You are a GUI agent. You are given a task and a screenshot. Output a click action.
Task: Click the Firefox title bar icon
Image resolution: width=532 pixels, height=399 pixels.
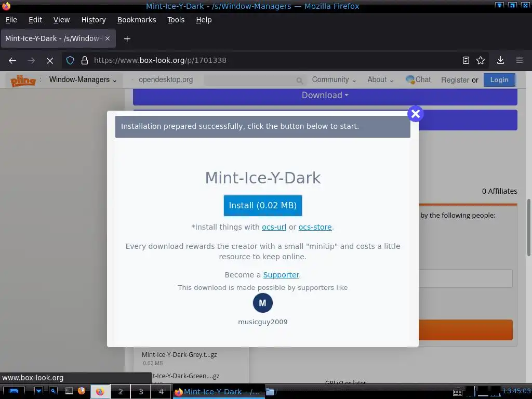(6, 6)
